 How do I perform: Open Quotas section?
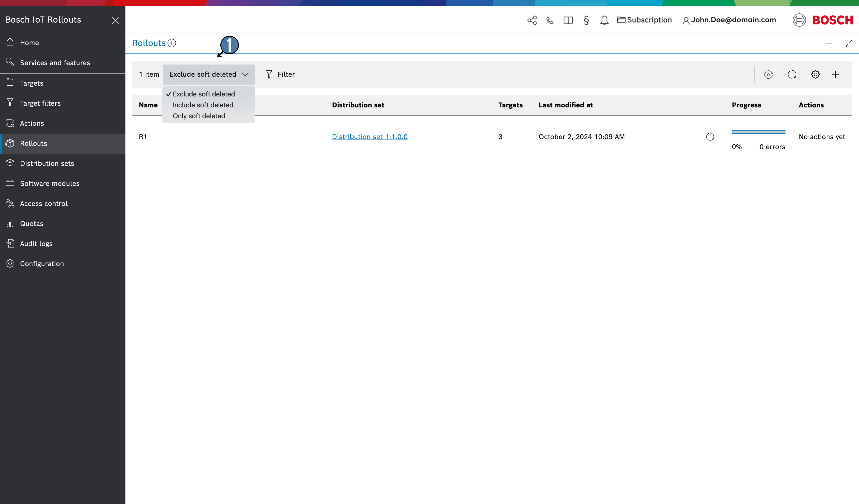coord(63,224)
